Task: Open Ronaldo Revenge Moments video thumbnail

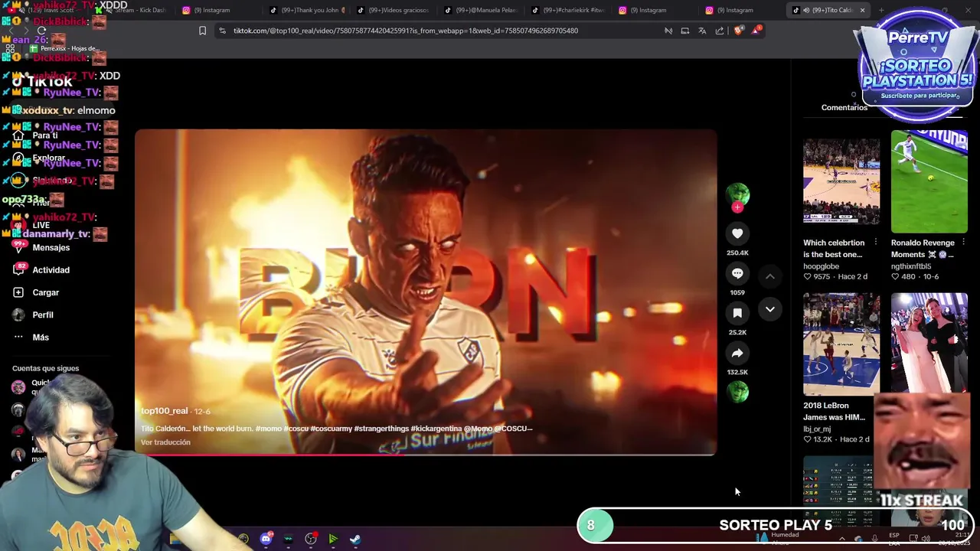Action: pyautogui.click(x=929, y=181)
